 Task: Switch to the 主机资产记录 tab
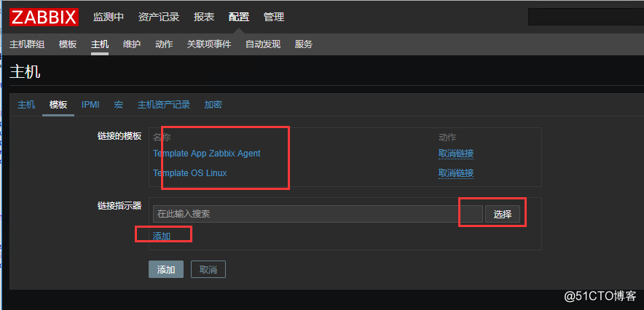pos(164,105)
